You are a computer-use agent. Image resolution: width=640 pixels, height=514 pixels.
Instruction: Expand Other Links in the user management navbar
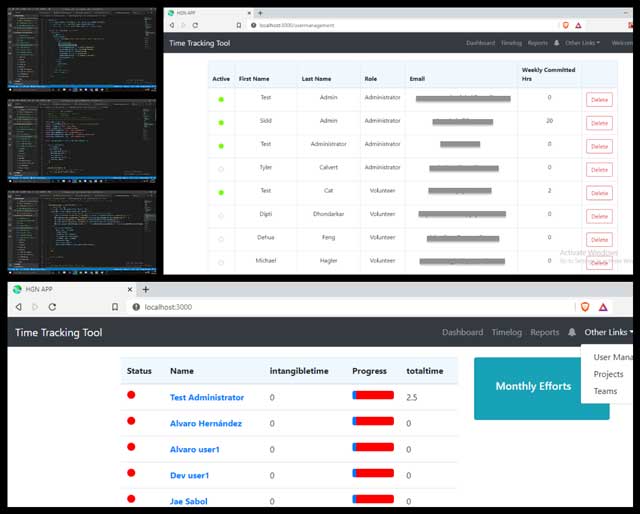[x=582, y=43]
